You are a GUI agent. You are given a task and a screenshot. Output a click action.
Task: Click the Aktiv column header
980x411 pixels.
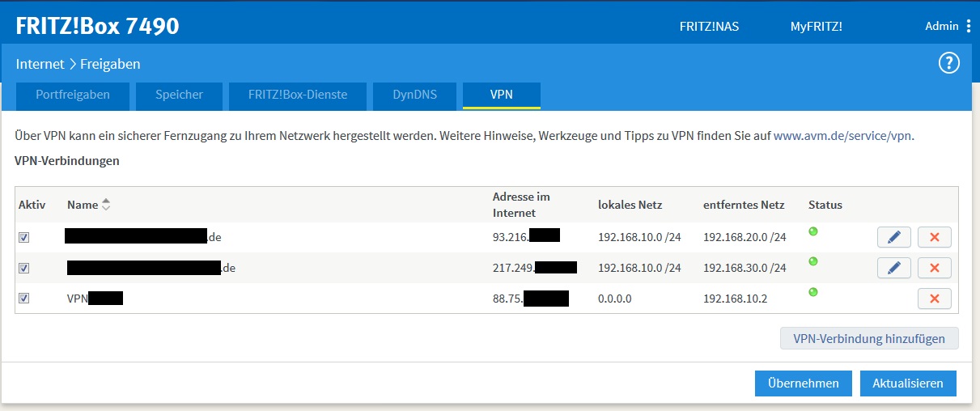pos(32,205)
